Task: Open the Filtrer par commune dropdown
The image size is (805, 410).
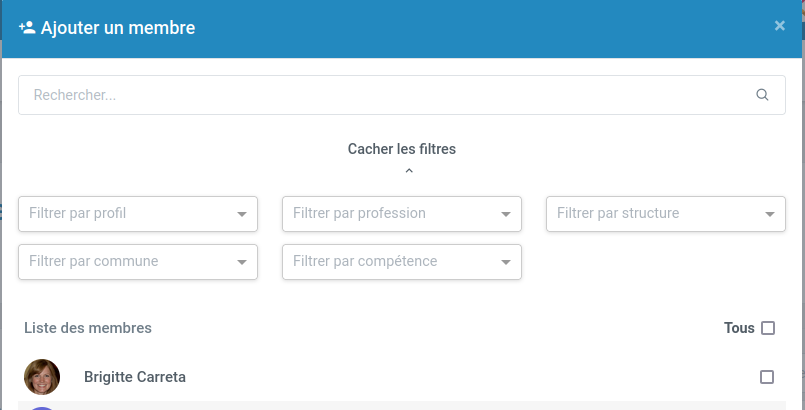Action: [x=137, y=262]
